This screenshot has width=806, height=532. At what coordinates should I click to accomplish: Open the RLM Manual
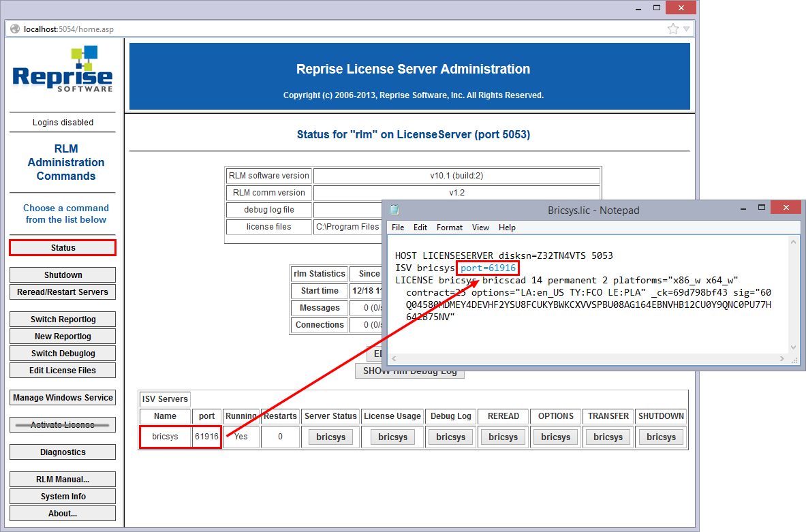coord(63,480)
